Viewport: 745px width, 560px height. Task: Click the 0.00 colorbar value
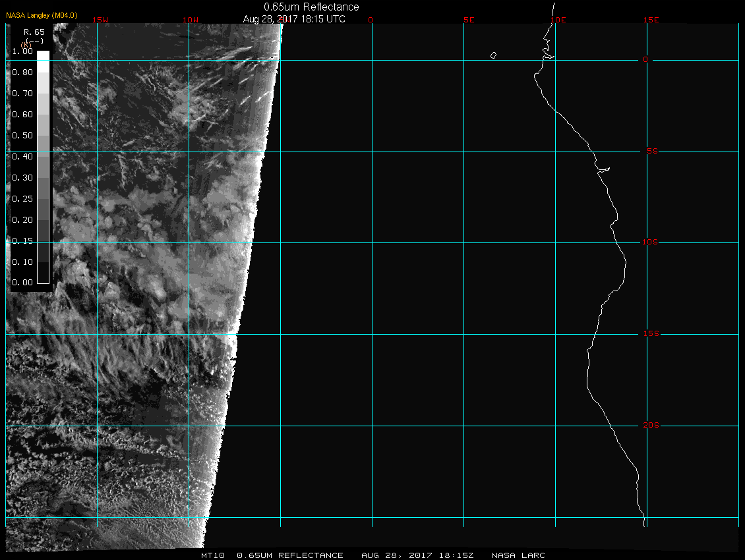point(22,283)
